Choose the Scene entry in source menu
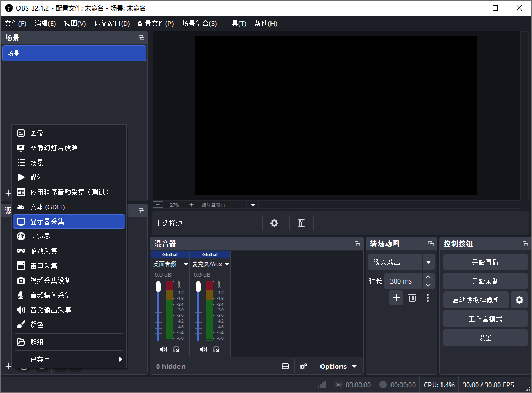The height and width of the screenshot is (393, 532). (x=69, y=163)
